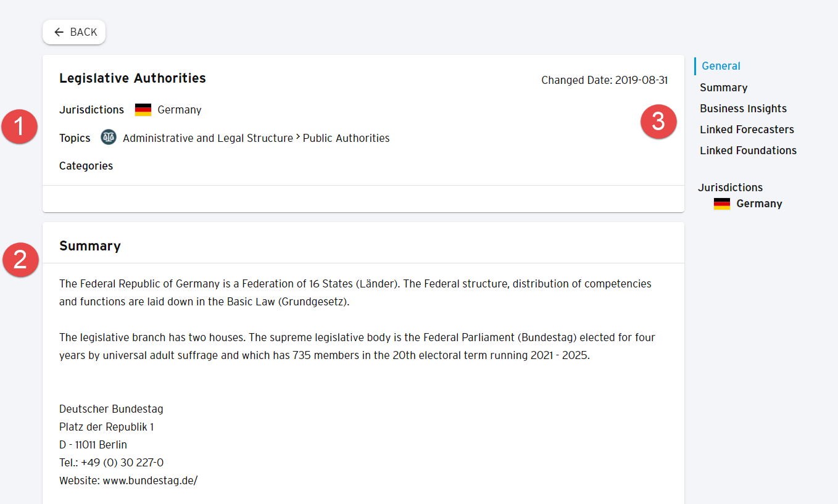The height and width of the screenshot is (504, 838).
Task: Click the scales of justice topic icon
Action: click(x=109, y=138)
